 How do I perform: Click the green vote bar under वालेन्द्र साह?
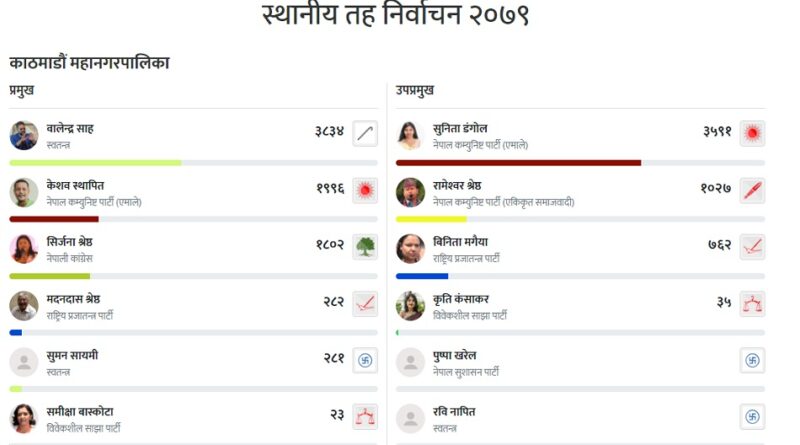[95, 162]
